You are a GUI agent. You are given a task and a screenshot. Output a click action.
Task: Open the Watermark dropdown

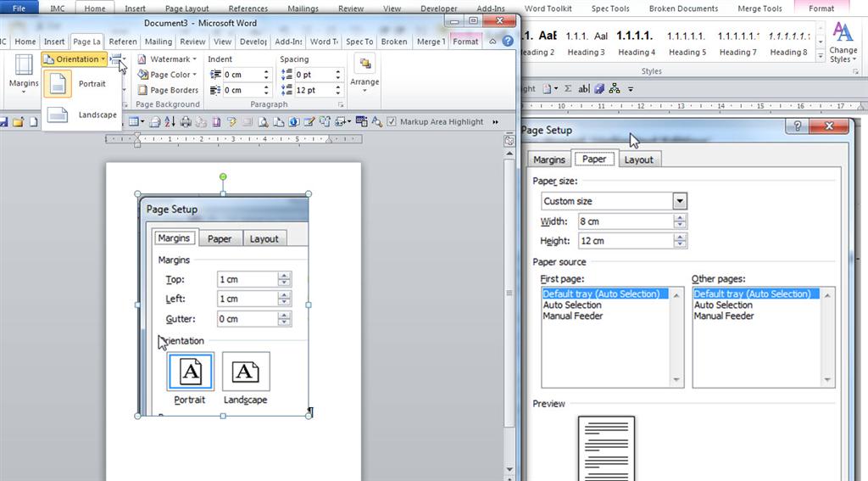(167, 59)
